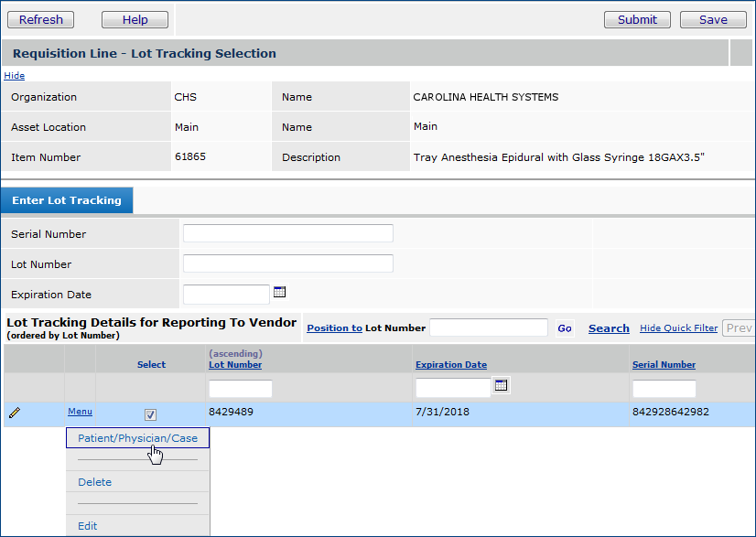Screen dimensions: 756x537
Task: Click the Submit button
Action: (x=637, y=19)
